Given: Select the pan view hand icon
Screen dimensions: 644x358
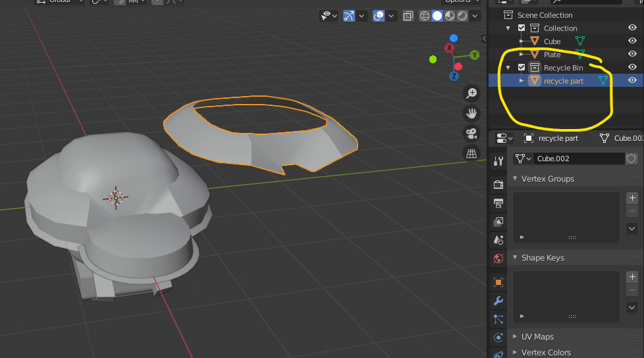Looking at the screenshot, I should pyautogui.click(x=471, y=113).
